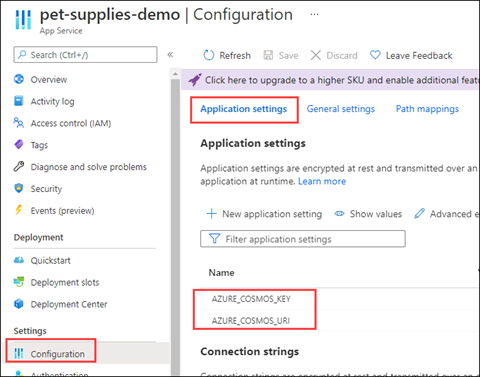Click the Leave Feedback heart icon
Viewport: 480px width, 377px height.
375,55
